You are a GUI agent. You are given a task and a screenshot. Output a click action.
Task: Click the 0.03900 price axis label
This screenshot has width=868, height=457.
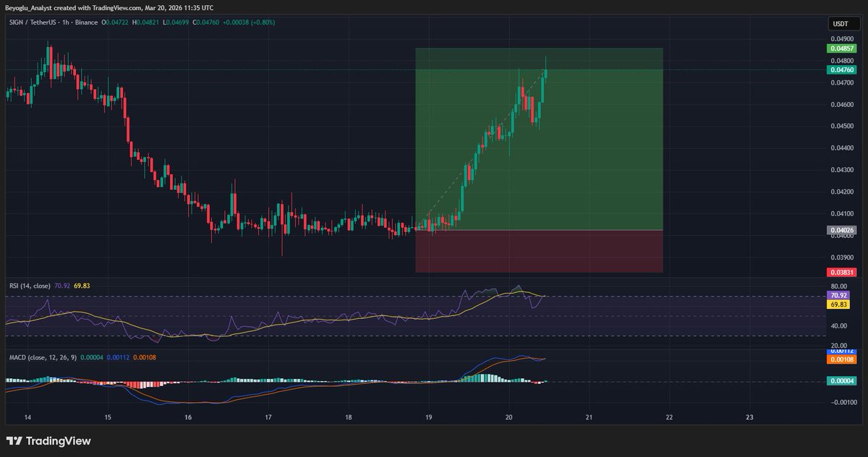tap(841, 257)
